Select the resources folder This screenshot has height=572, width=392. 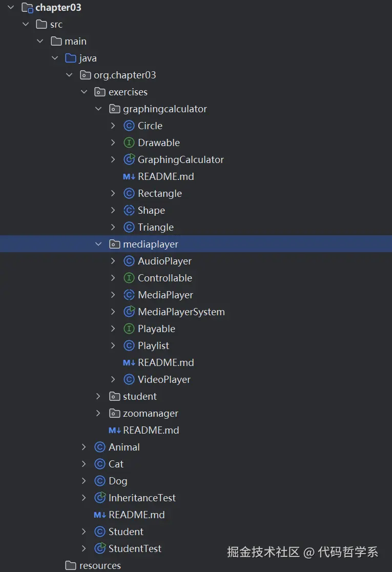click(x=100, y=565)
